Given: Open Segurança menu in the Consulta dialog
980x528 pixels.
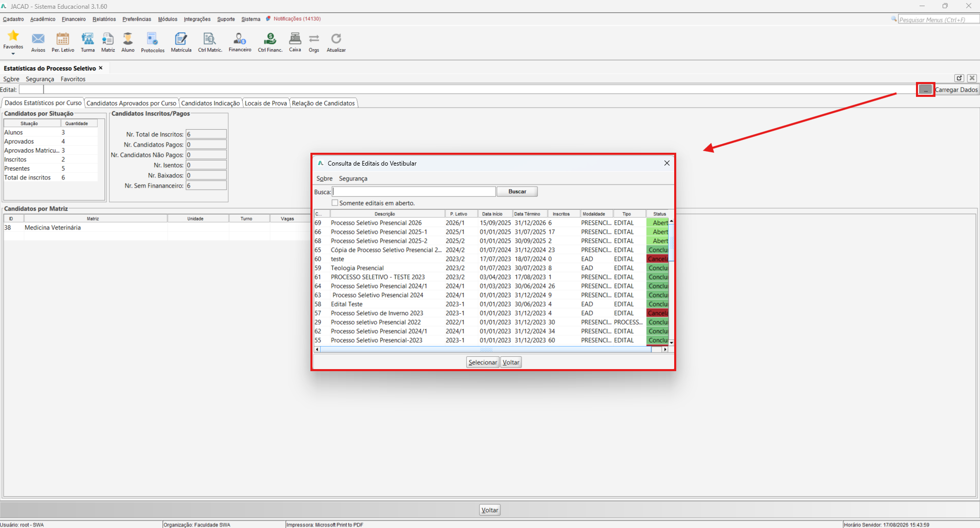Looking at the screenshot, I should pos(353,178).
